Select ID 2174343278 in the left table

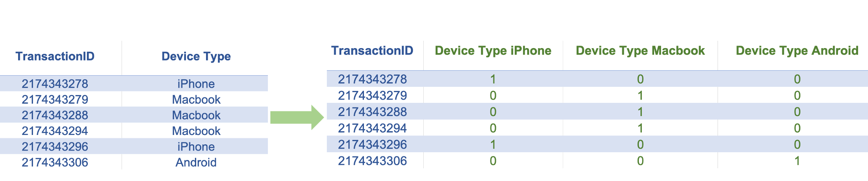pyautogui.click(x=55, y=84)
